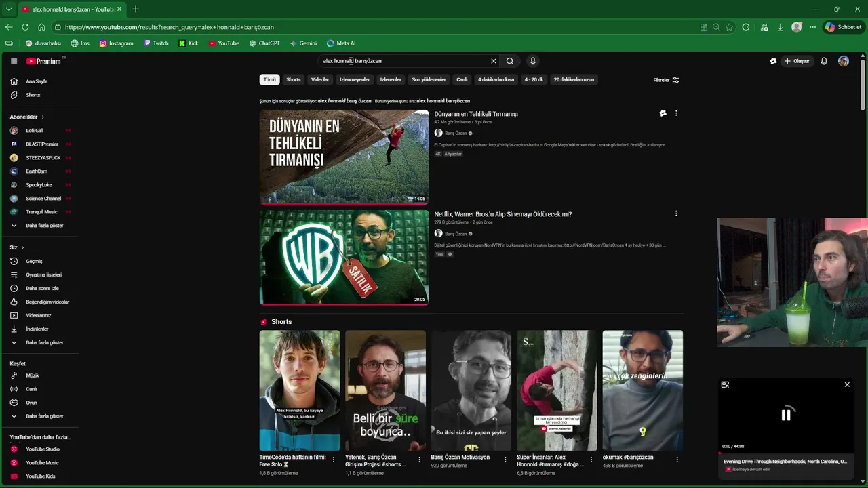Select the 4 dakikadan kısa chip

pos(496,79)
